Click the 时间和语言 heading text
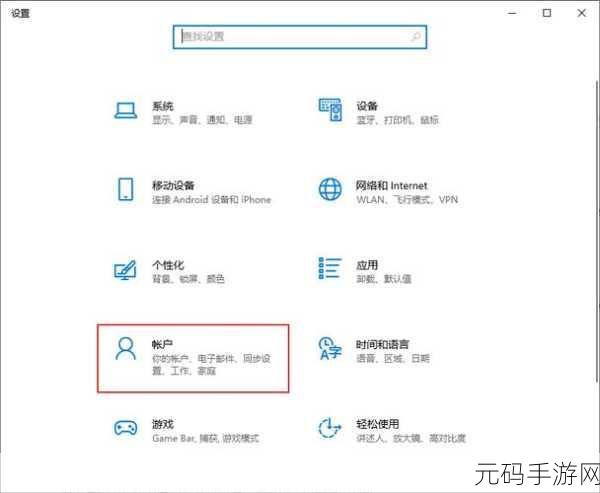The image size is (600, 493). click(383, 344)
